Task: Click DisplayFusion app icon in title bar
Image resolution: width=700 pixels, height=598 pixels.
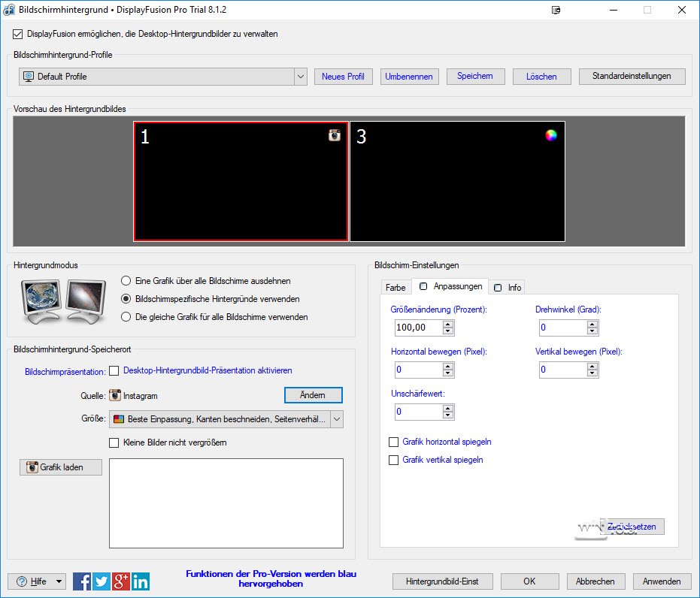Action: [x=9, y=10]
